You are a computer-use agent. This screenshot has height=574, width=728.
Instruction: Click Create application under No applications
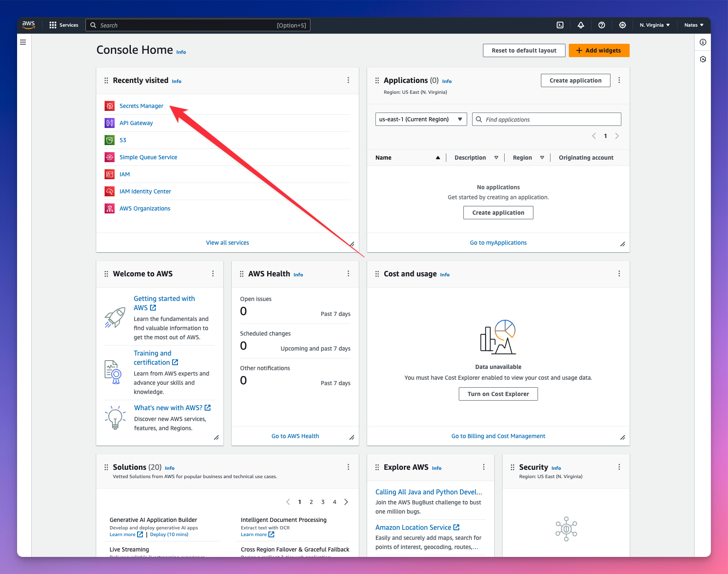[x=498, y=213]
